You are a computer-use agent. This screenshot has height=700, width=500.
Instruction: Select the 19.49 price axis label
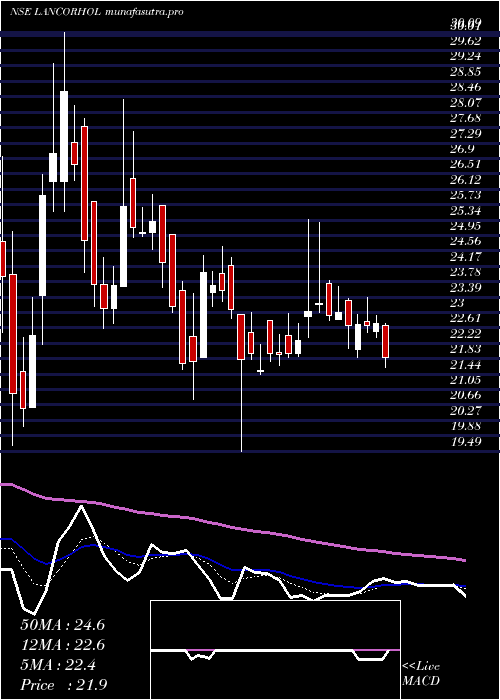click(x=466, y=442)
